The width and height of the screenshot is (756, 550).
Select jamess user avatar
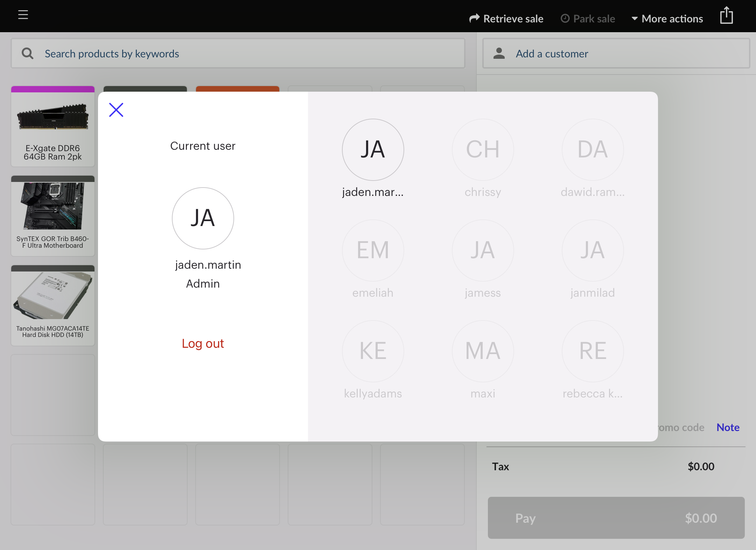click(483, 251)
